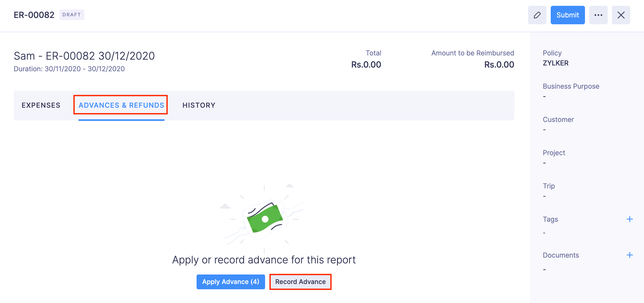Add a document with plus icon
644x303 pixels.
[x=630, y=255]
